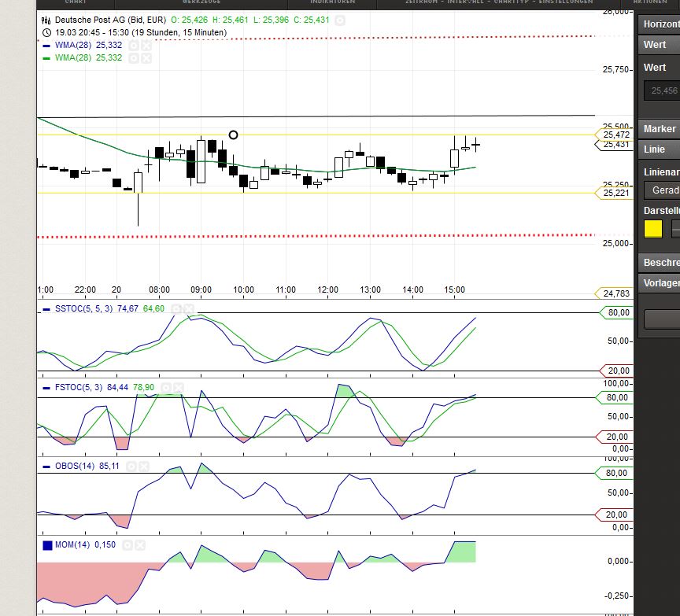
Task: Open the Zeitraum - Intervall - Charttyp menu
Action: click(499, 2)
